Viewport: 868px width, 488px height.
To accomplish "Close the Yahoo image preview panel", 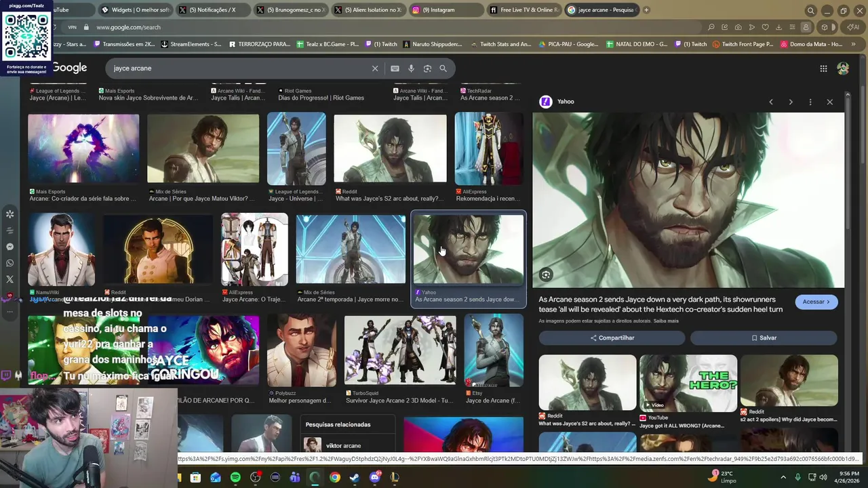I will point(830,102).
